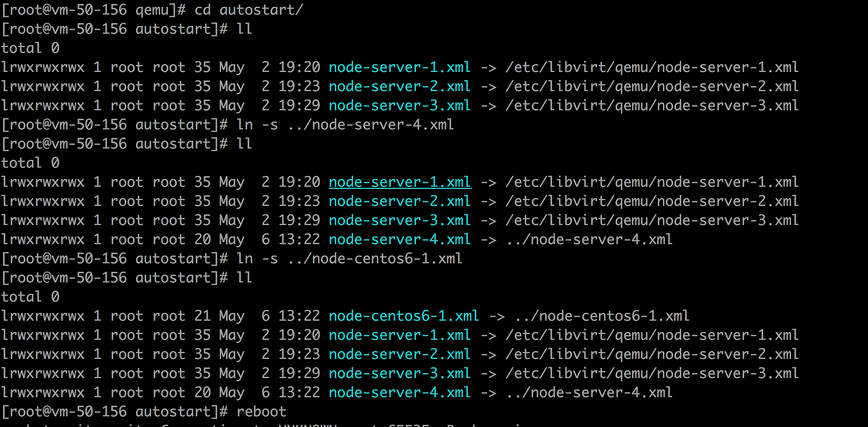The width and height of the screenshot is (868, 427).
Task: Click the "cd autostart/" command text
Action: [x=249, y=10]
